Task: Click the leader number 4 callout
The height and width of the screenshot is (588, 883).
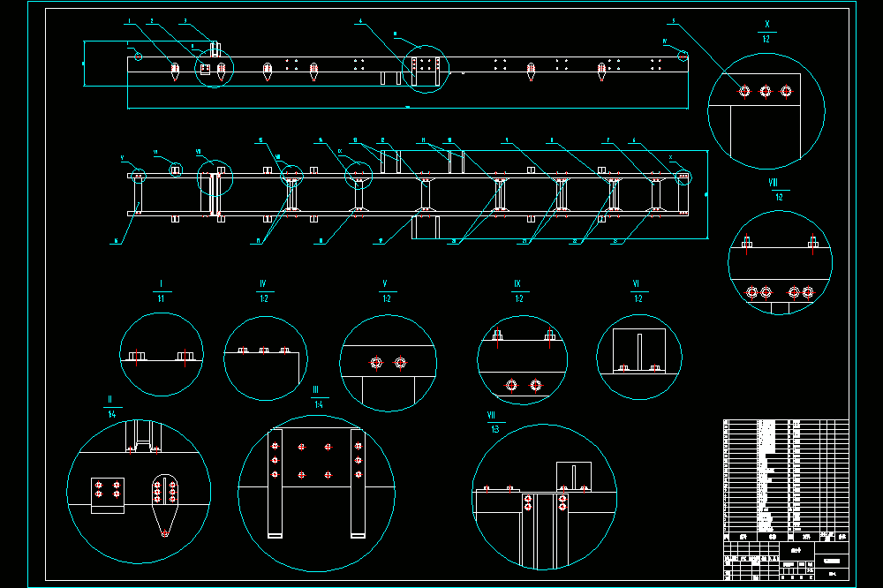Action: 360,22
